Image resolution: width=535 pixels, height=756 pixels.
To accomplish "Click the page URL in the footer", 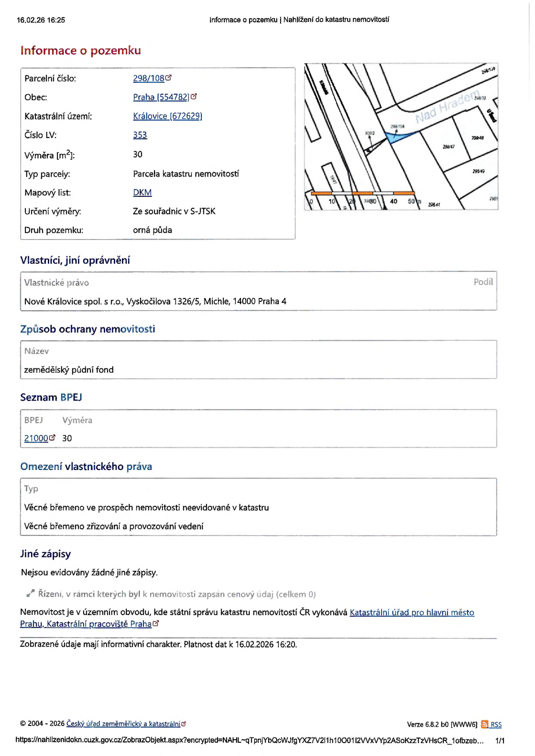I will coord(250,740).
